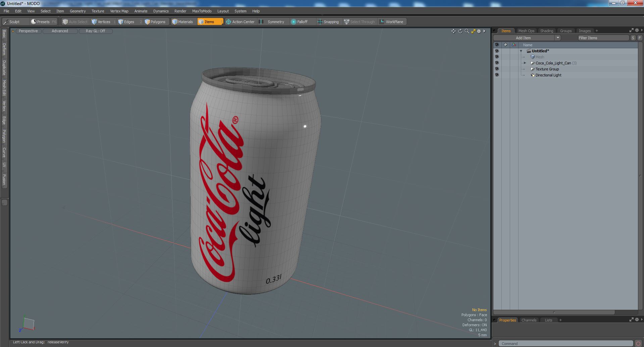Image resolution: width=644 pixels, height=347 pixels.
Task: Click the axis gizmo in the viewport corner
Action: point(27,325)
